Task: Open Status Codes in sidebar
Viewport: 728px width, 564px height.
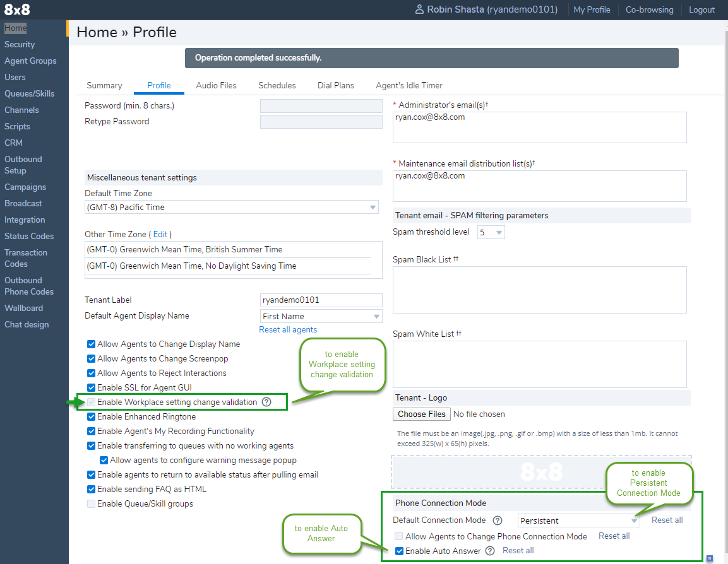Action: [x=29, y=236]
